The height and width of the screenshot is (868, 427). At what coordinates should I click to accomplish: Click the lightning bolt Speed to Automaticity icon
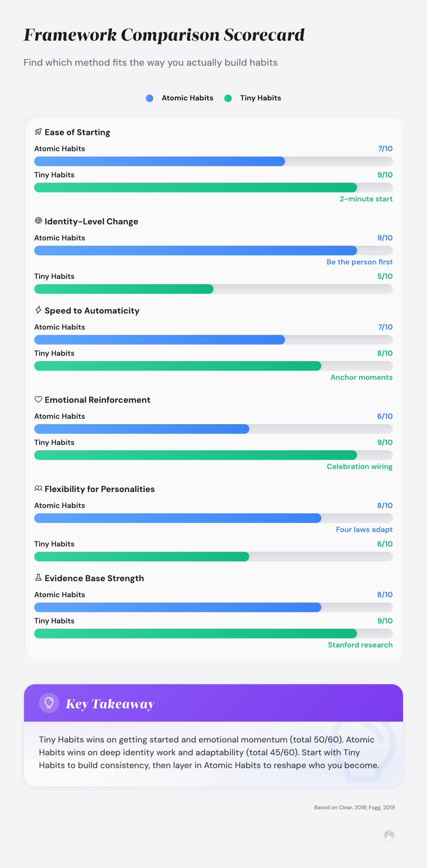(x=38, y=310)
